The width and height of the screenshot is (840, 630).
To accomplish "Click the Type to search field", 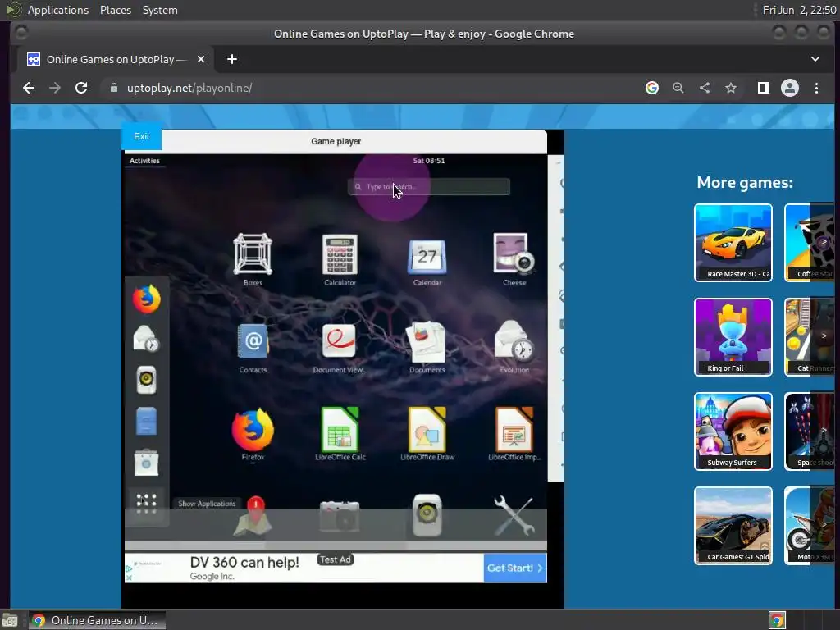I will [428, 187].
